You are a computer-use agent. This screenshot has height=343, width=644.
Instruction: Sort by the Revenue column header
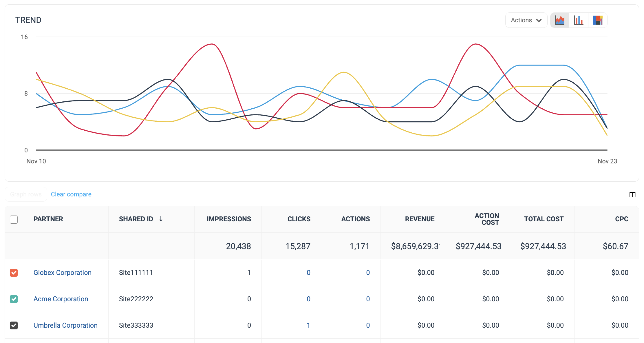[x=420, y=219]
